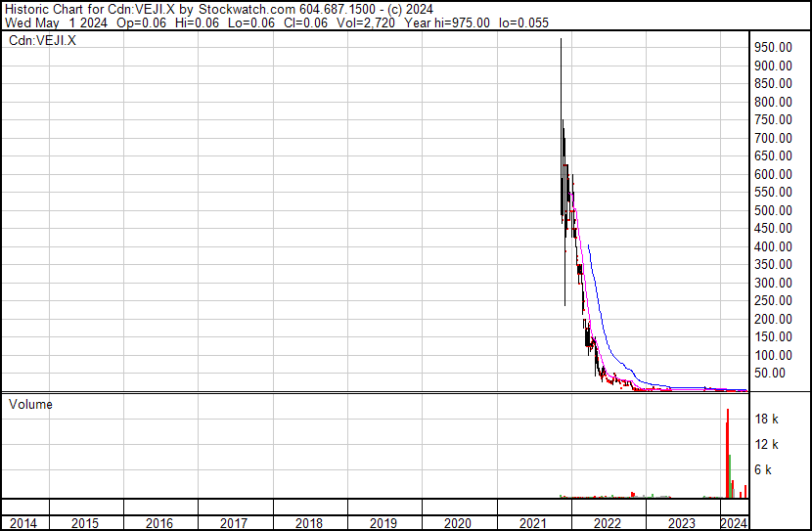Click the 750.00 price axis label

point(773,119)
